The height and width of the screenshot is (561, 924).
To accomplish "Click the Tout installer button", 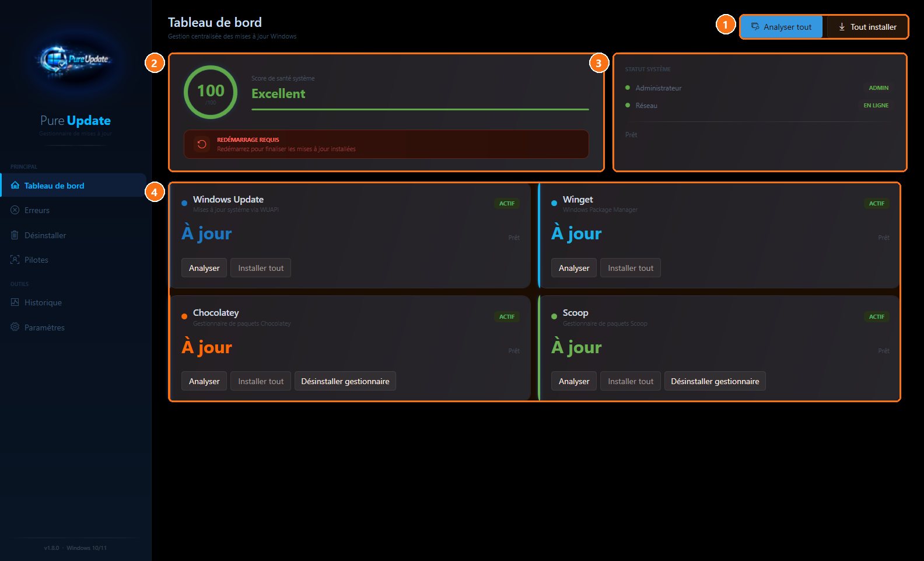I will 867,27.
